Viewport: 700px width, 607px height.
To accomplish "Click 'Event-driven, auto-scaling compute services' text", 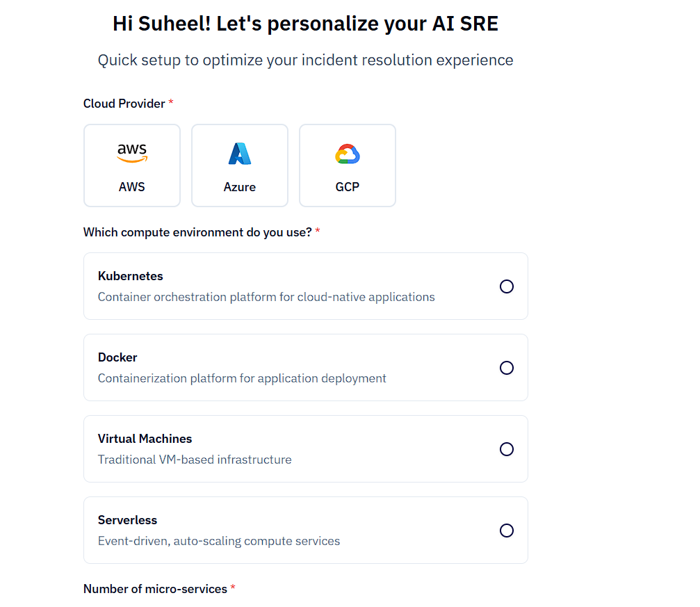I will click(219, 541).
